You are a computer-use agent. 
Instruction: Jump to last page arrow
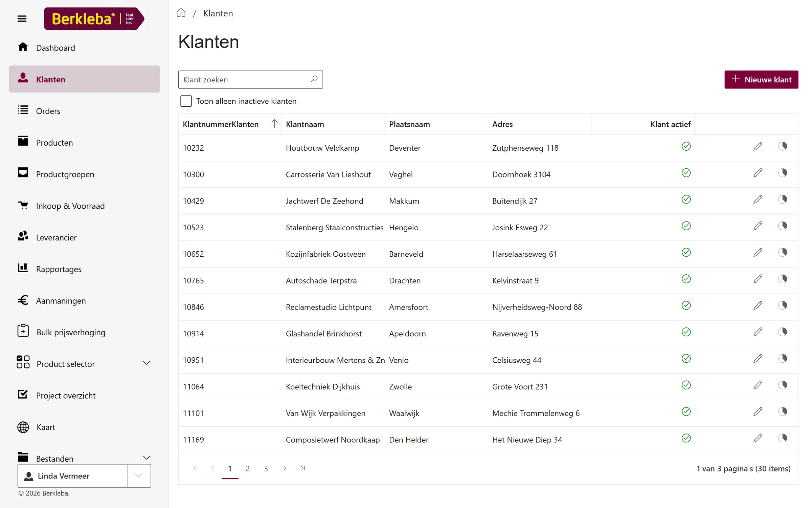point(303,468)
